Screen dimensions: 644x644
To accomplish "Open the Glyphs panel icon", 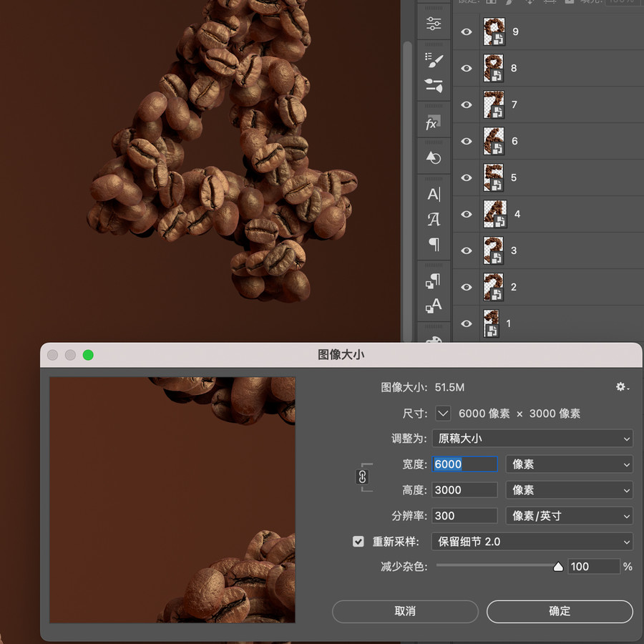I will [x=434, y=219].
